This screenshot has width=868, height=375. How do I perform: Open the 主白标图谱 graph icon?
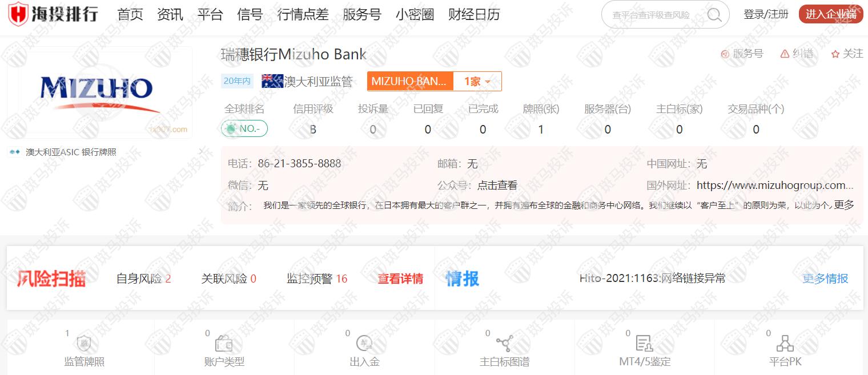coord(504,344)
